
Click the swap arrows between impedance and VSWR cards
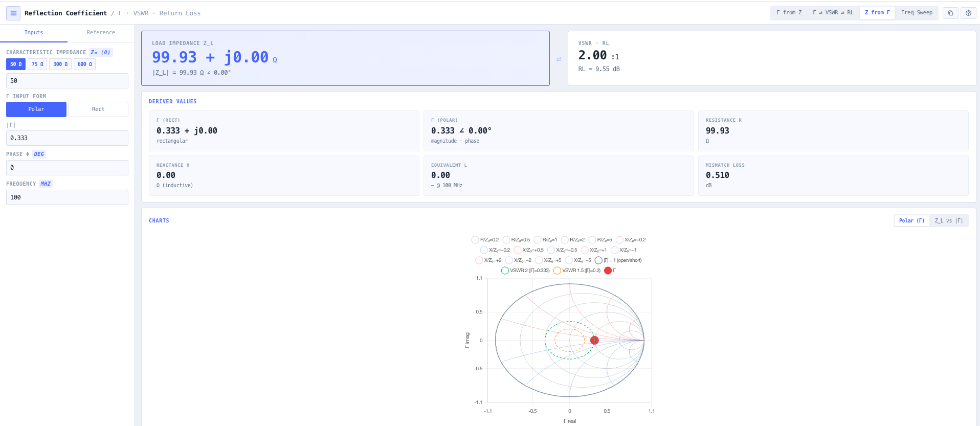[x=559, y=59]
